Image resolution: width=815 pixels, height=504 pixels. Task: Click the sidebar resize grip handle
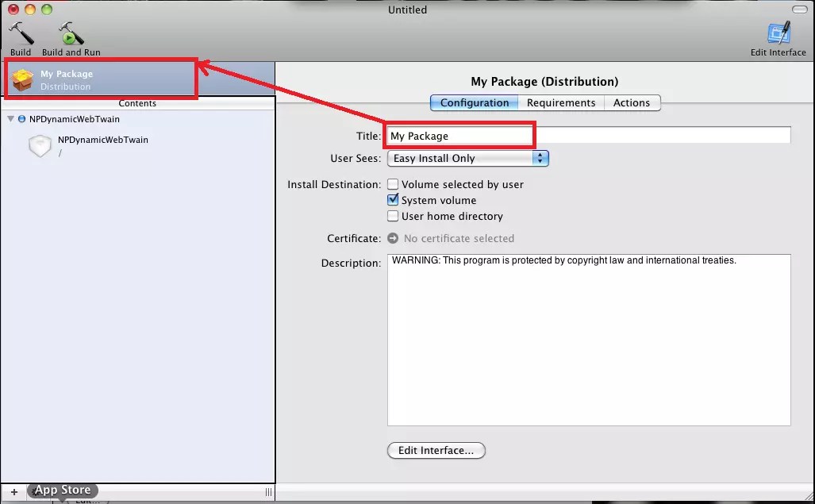pyautogui.click(x=268, y=491)
